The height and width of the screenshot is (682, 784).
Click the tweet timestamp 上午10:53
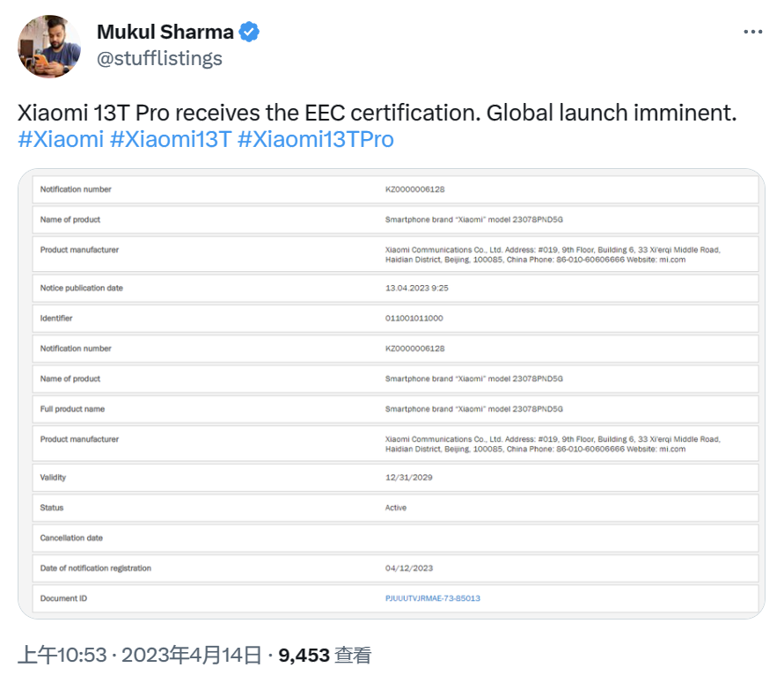tap(62, 655)
